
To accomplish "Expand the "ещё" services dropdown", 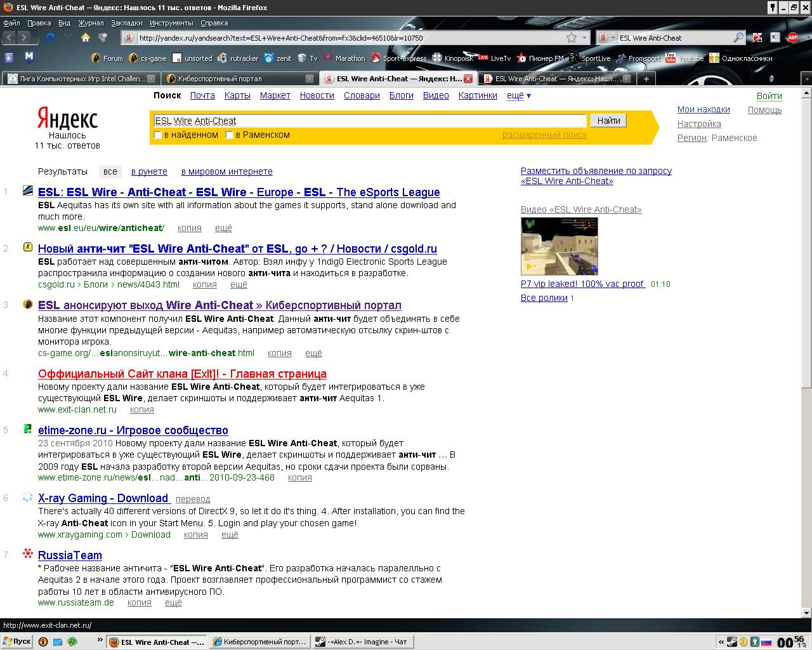I will point(519,95).
